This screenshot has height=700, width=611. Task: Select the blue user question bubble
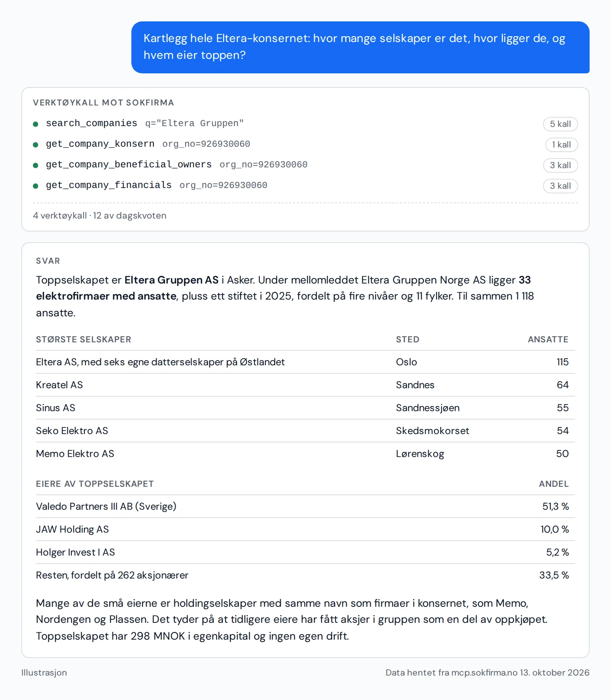tap(360, 47)
